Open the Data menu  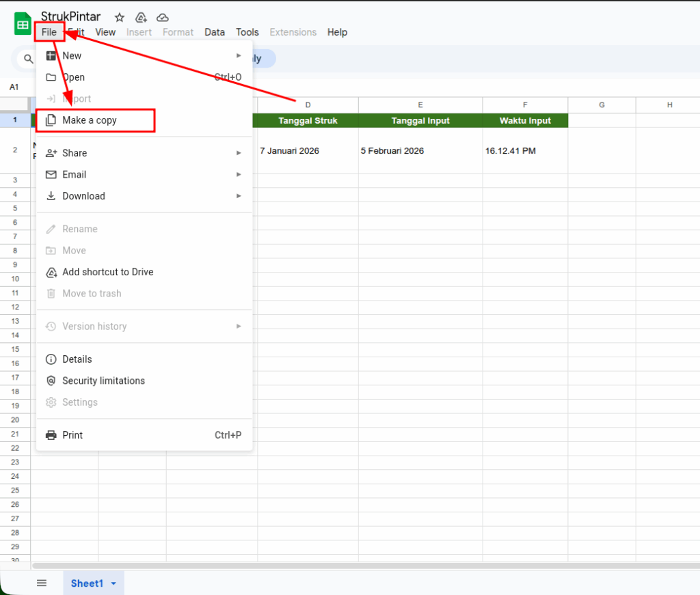[x=215, y=32]
